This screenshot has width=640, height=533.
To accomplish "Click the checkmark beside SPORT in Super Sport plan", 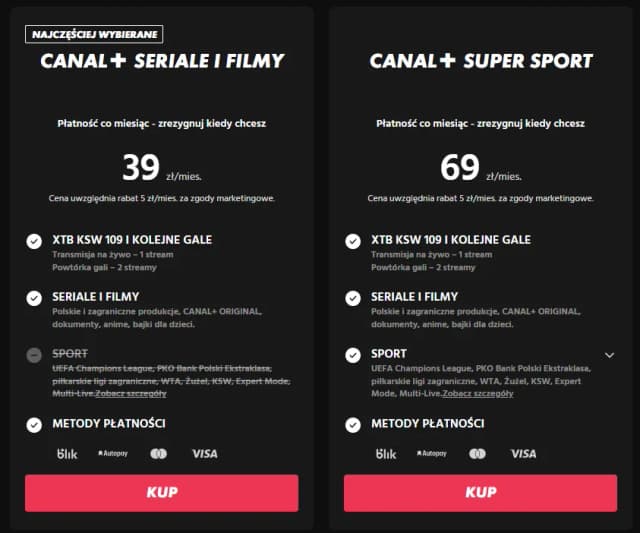I will 354,355.
